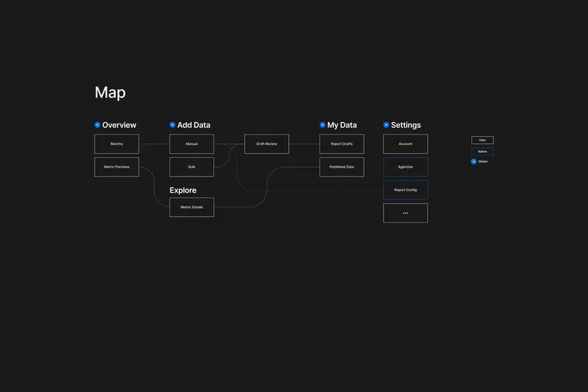Click the blue dot beside Add Data
The image size is (588, 392).
[x=172, y=125]
